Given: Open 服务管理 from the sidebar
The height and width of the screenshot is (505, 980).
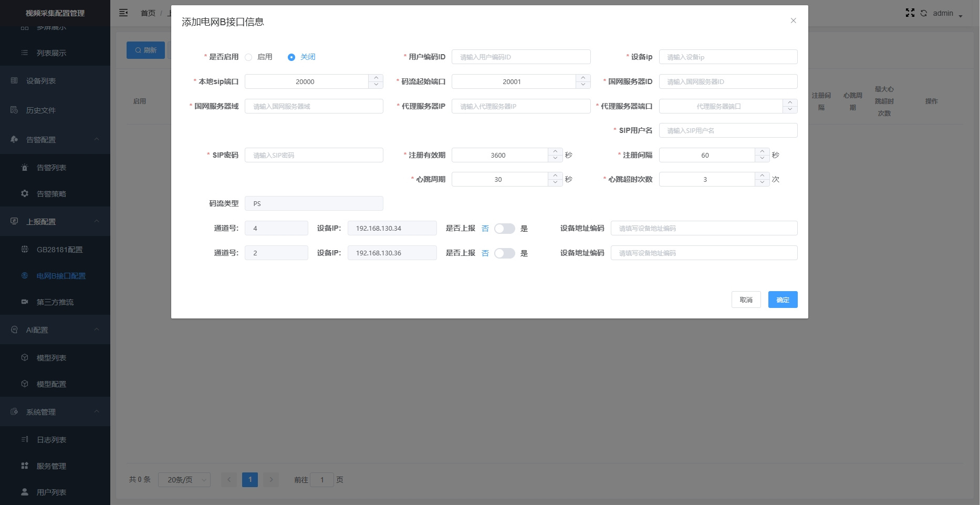Looking at the screenshot, I should pos(51,466).
